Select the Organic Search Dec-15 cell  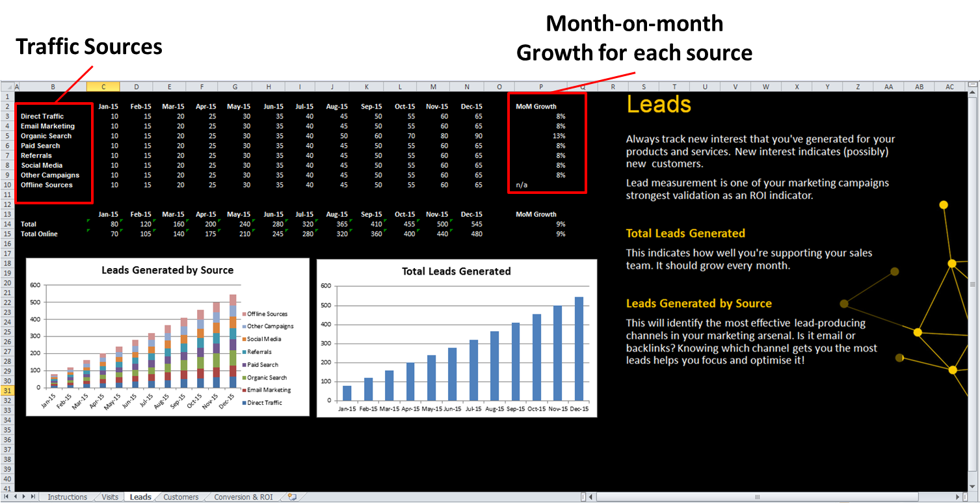pyautogui.click(x=478, y=136)
